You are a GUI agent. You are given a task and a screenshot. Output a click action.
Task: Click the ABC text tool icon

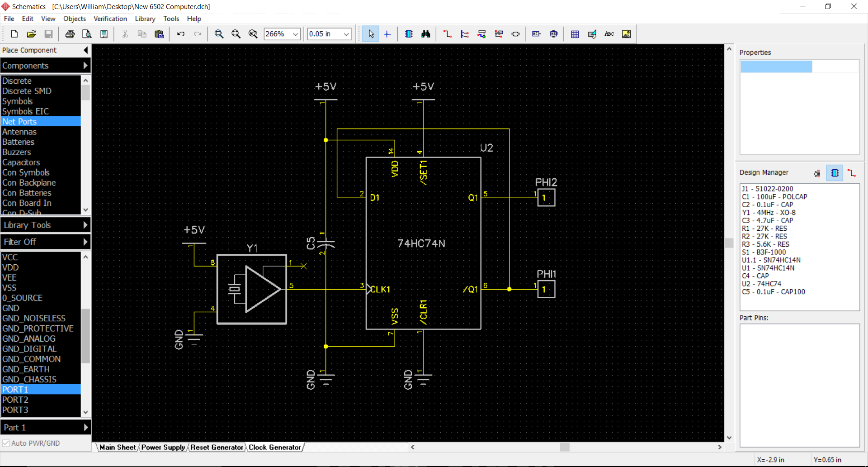(x=609, y=34)
